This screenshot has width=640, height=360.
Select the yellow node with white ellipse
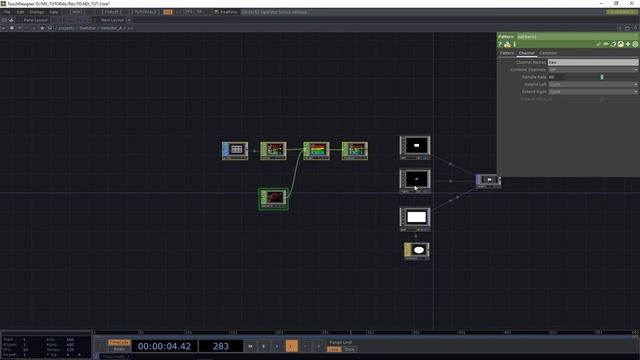coord(416,251)
